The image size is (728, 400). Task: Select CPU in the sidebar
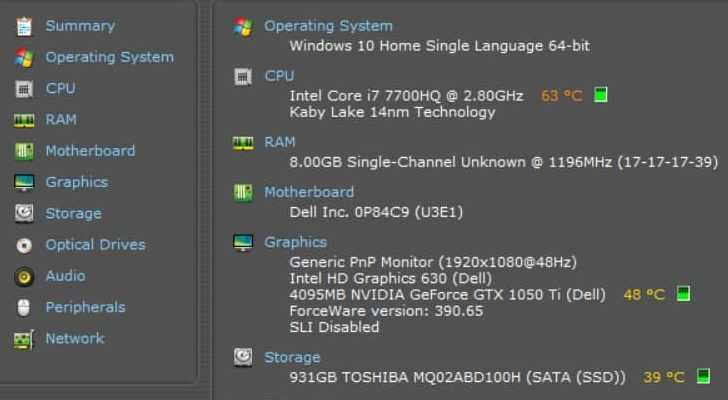pos(60,88)
